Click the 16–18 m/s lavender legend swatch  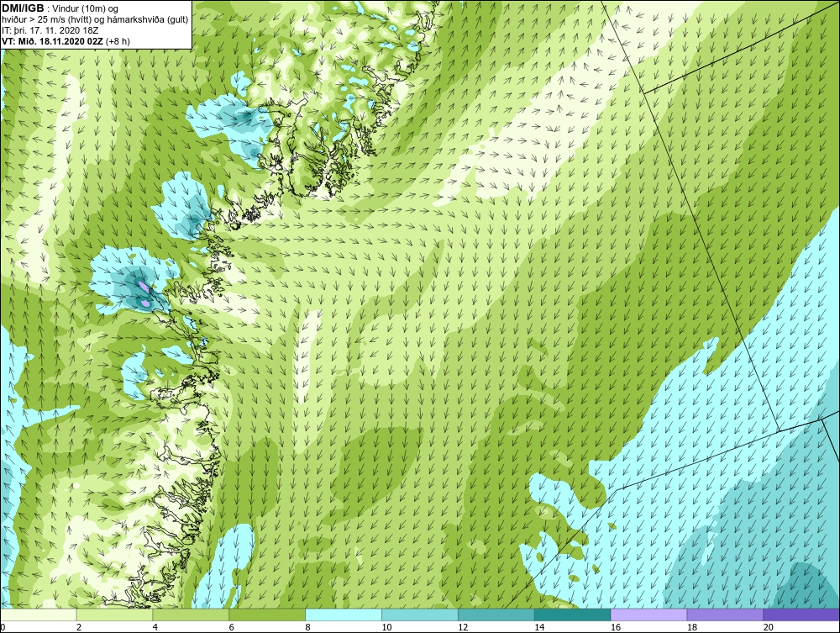click(x=648, y=615)
